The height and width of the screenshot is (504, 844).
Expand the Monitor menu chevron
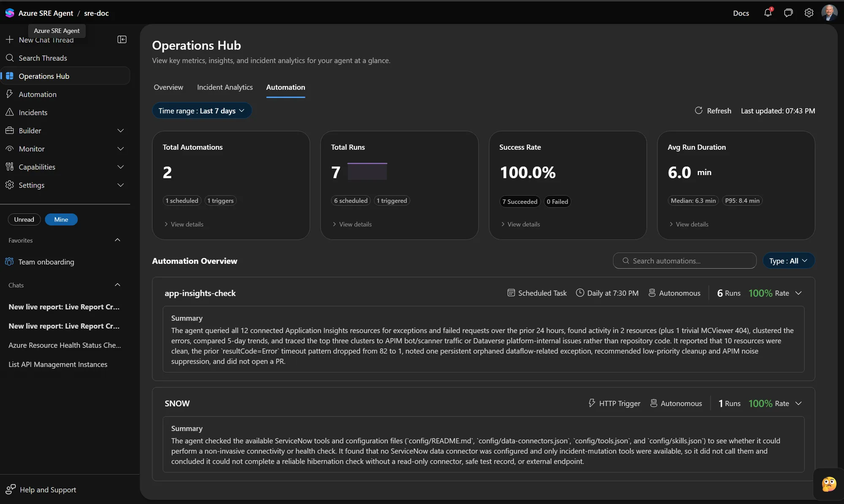(x=121, y=149)
